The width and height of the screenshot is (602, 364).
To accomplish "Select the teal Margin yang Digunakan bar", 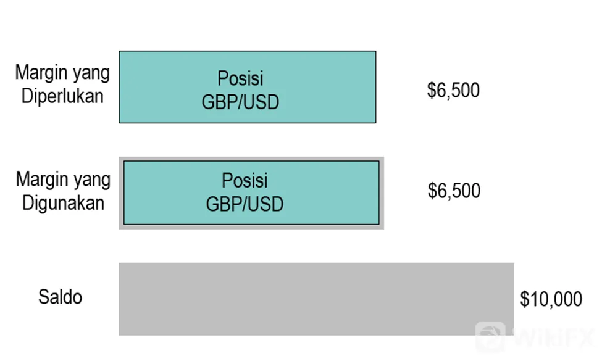I will 251,192.
